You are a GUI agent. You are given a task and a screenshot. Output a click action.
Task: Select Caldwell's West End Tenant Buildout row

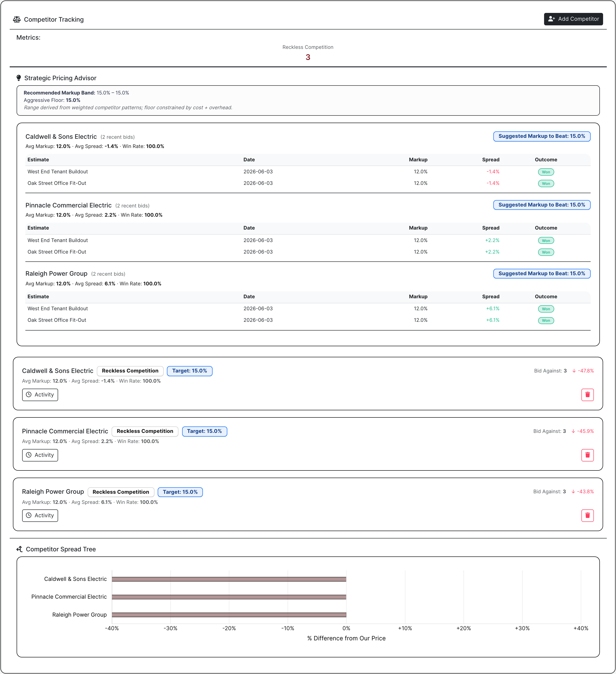click(x=308, y=171)
